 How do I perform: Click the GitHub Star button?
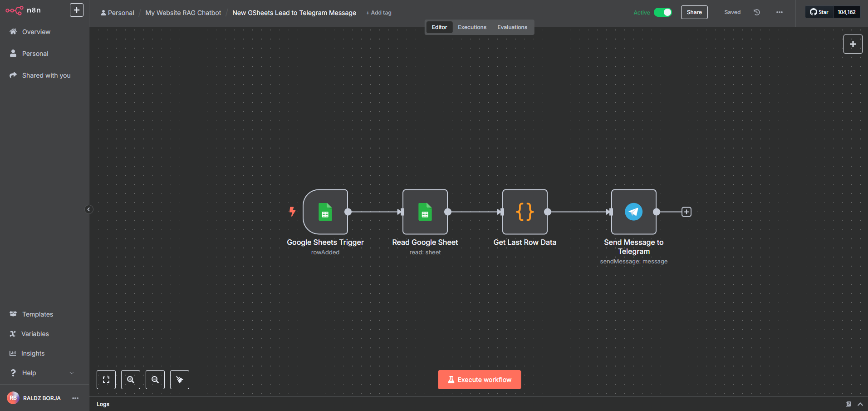point(819,12)
